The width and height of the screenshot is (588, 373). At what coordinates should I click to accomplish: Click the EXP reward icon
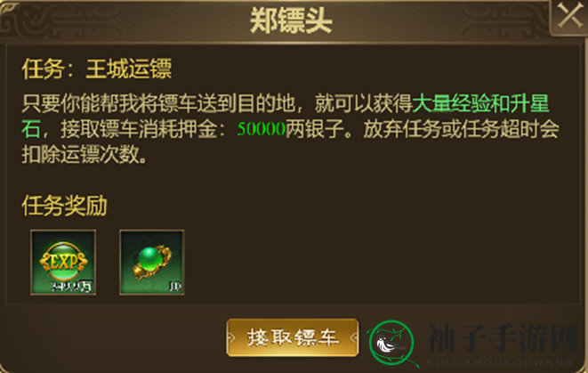click(x=63, y=263)
